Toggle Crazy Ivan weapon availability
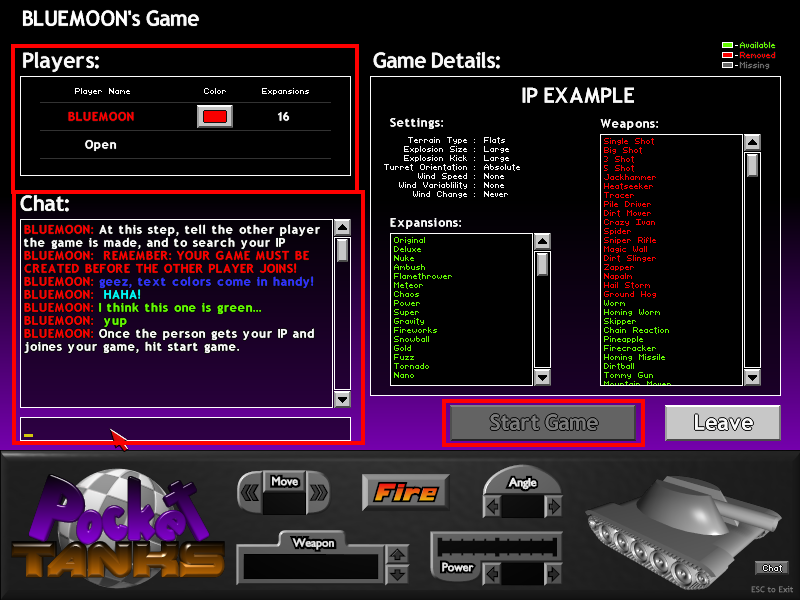 click(629, 222)
